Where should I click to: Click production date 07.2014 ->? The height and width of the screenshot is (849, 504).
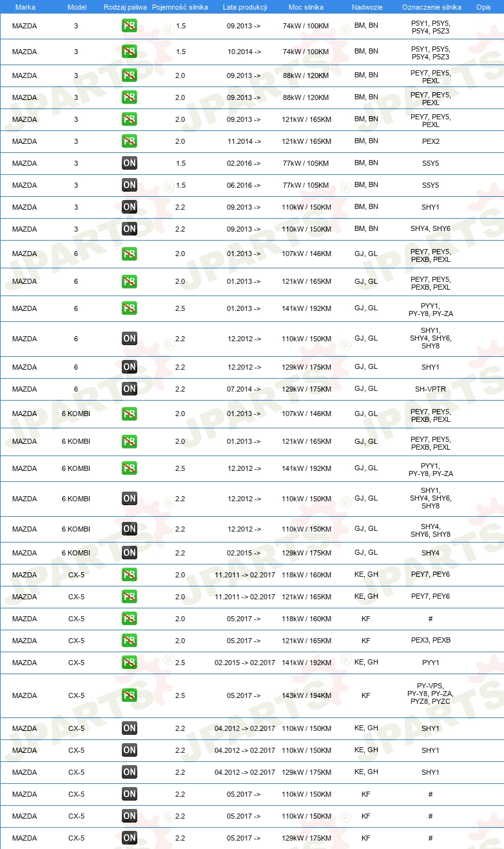[244, 389]
